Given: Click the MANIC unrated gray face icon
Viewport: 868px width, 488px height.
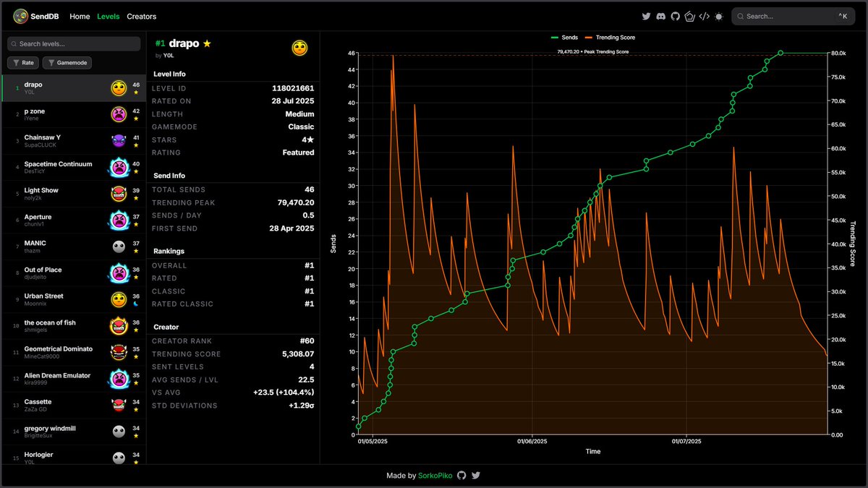Looking at the screenshot, I should (119, 247).
